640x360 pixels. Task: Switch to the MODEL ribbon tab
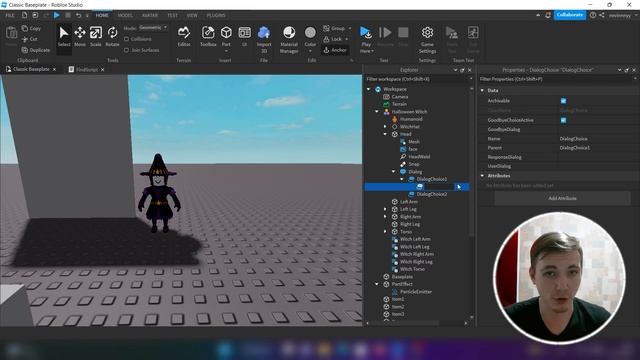pyautogui.click(x=125, y=15)
